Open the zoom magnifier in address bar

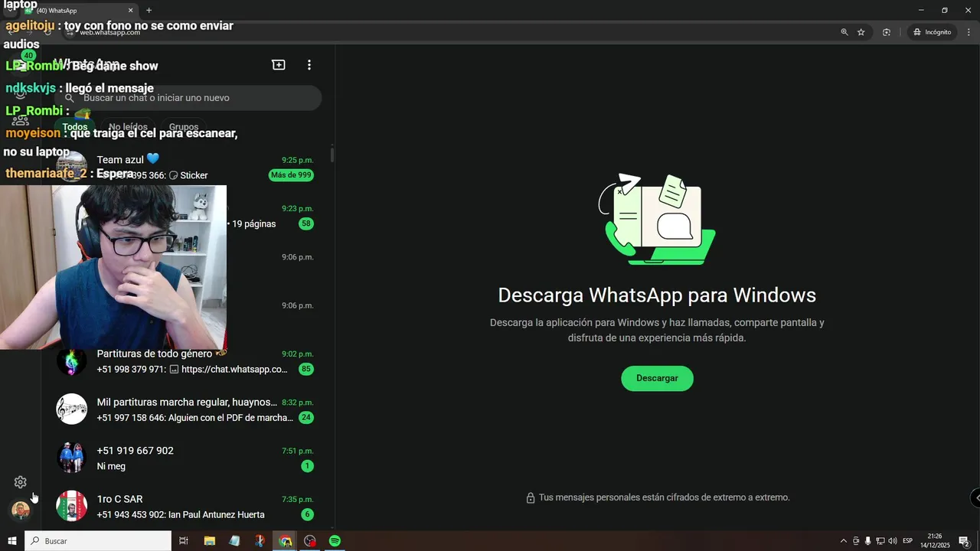pos(844,32)
